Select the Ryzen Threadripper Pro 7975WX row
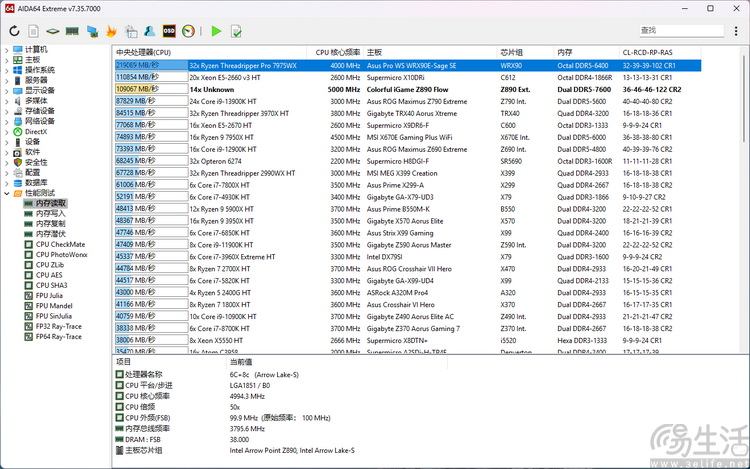Viewport: 750px width, 469px height. (x=408, y=65)
